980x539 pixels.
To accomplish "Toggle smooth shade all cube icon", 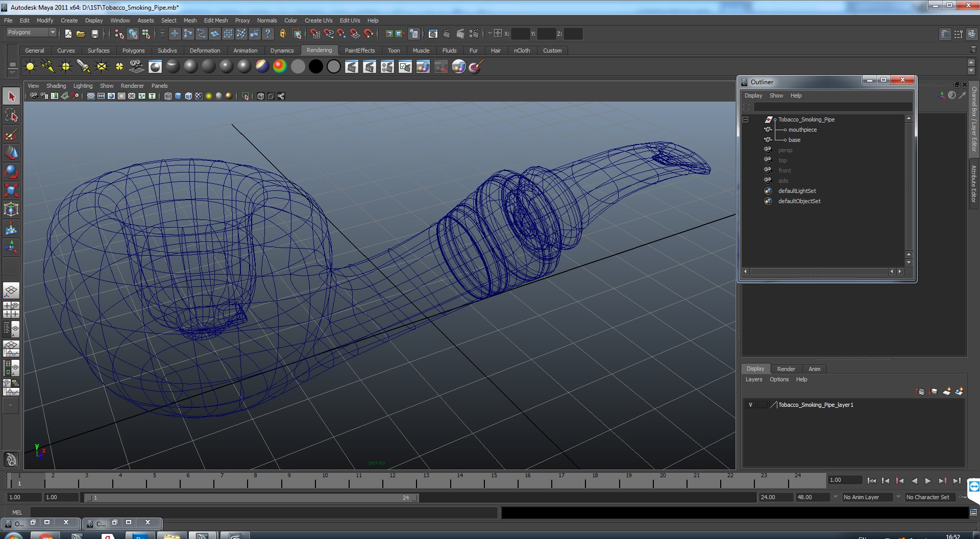I will pyautogui.click(x=178, y=96).
